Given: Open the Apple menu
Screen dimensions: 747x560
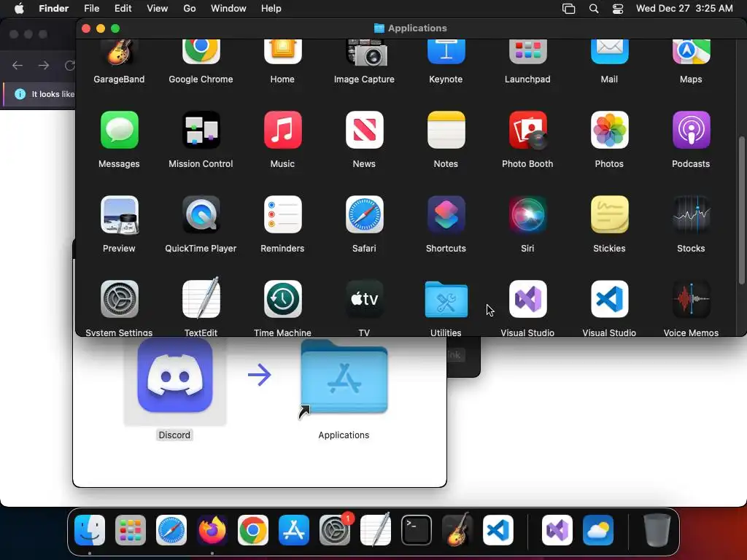Looking at the screenshot, I should pyautogui.click(x=19, y=9).
